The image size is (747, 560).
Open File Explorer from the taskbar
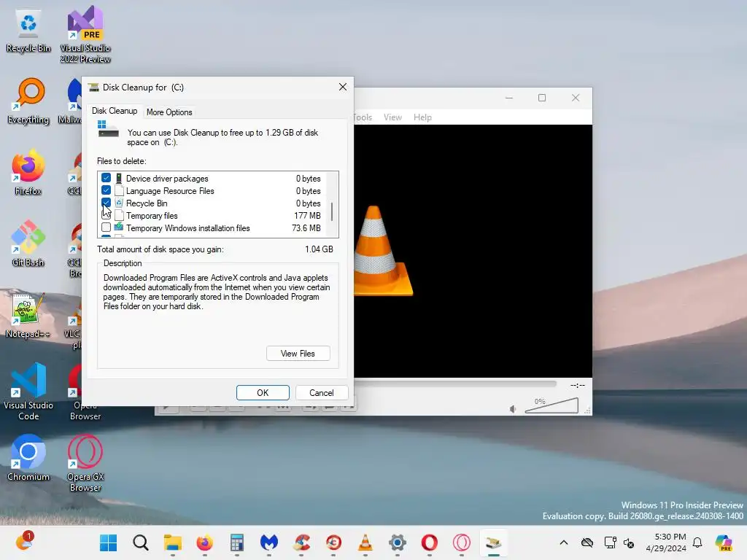pyautogui.click(x=172, y=542)
